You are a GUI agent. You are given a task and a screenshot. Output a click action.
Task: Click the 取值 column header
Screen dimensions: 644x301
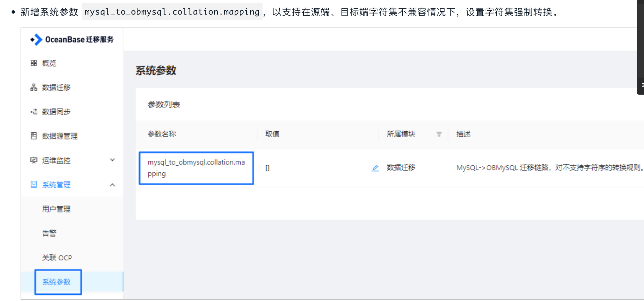272,134
